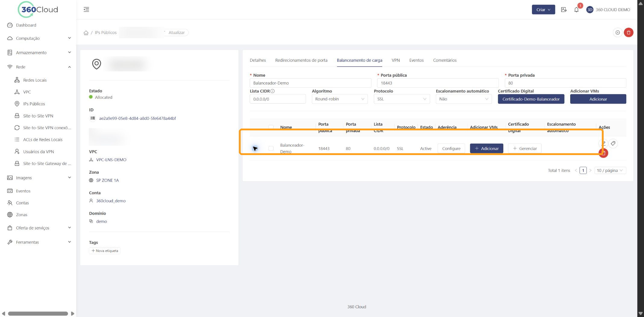Expand the Armazenamento sidebar menu
This screenshot has height=317, width=644.
[39, 52]
